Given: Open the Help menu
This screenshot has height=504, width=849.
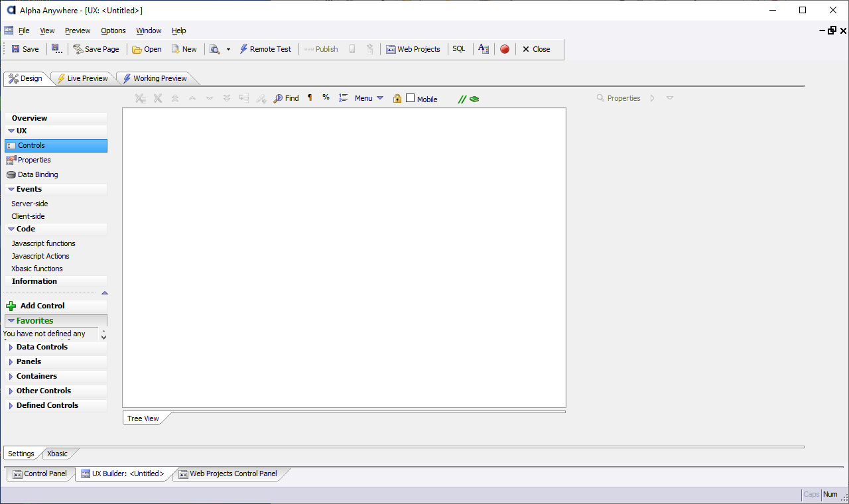Looking at the screenshot, I should pyautogui.click(x=179, y=31).
